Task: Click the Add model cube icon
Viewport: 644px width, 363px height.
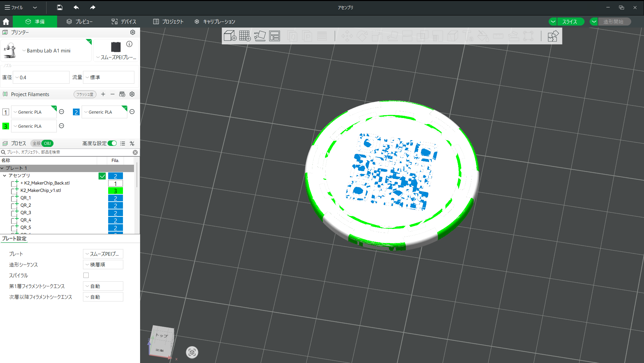Action: coord(230,36)
